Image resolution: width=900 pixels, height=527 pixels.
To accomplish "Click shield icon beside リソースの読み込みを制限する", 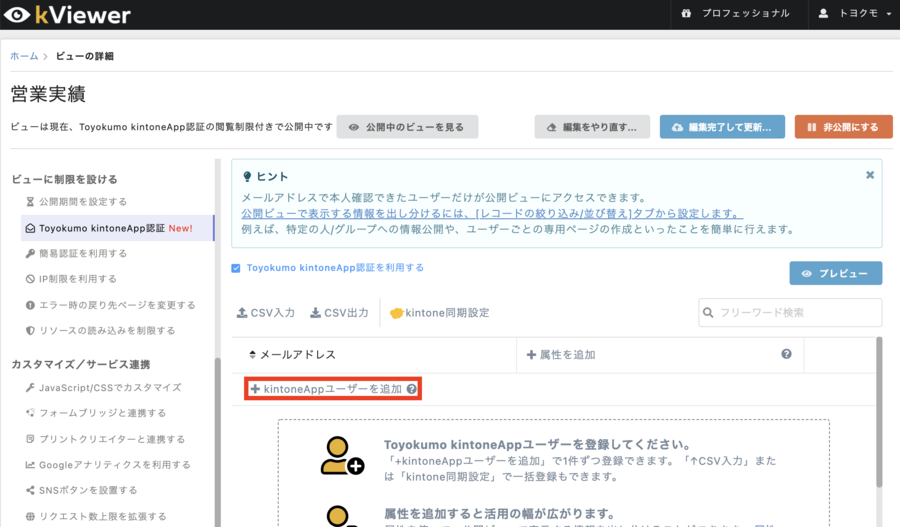I will tap(30, 331).
